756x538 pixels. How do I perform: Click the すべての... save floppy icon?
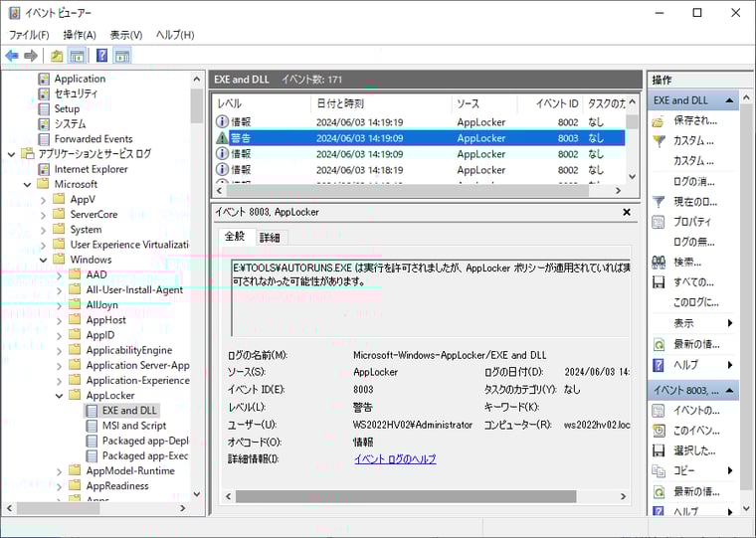[x=659, y=282]
